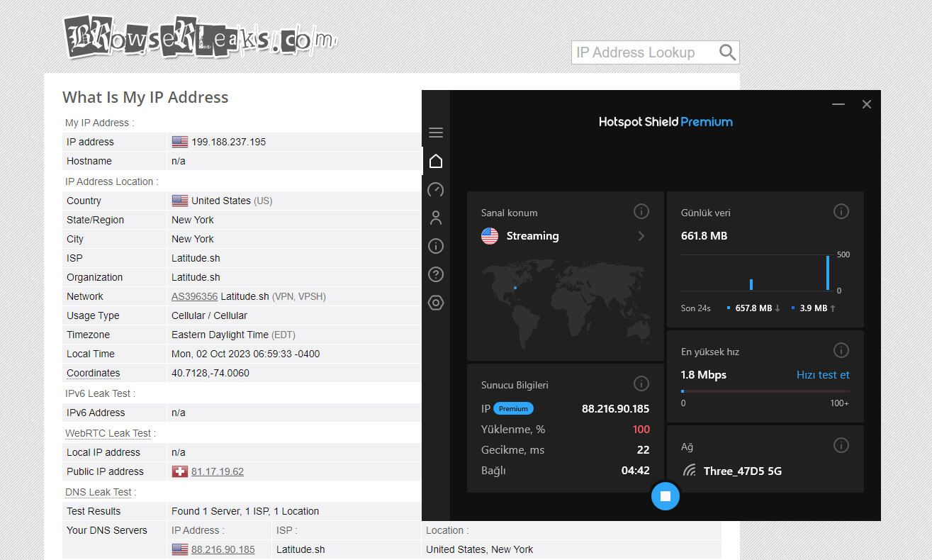Click US flag in Country row

coord(180,201)
